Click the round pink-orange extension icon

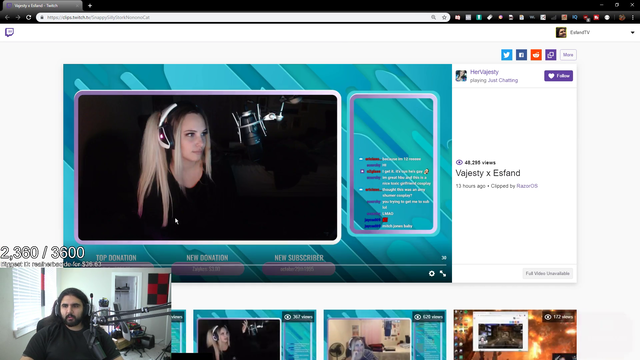[x=500, y=18]
